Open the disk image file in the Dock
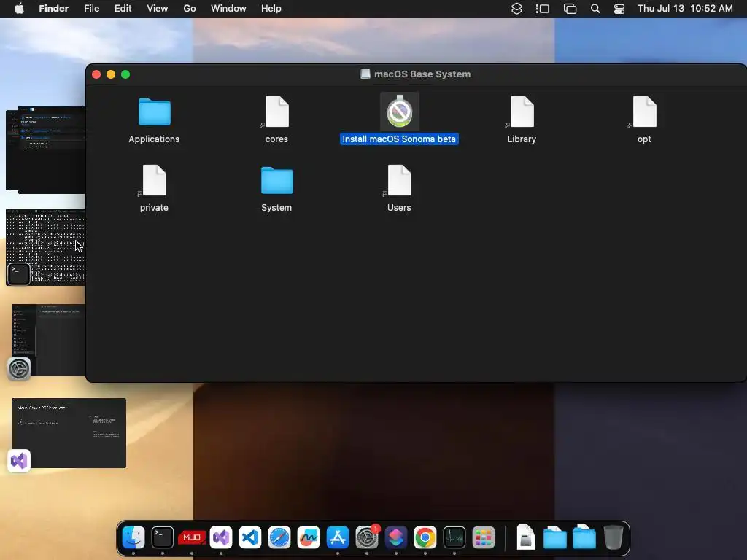This screenshot has height=560, width=747. 525,537
